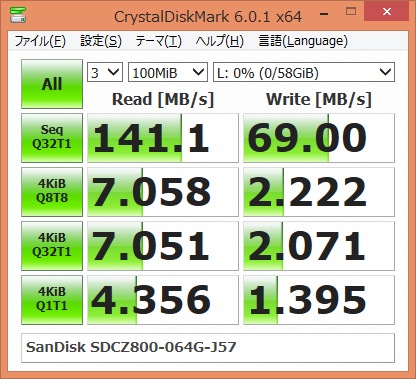Image resolution: width=416 pixels, height=379 pixels.
Task: Open the テーマ(T) menu
Action: [x=158, y=41]
